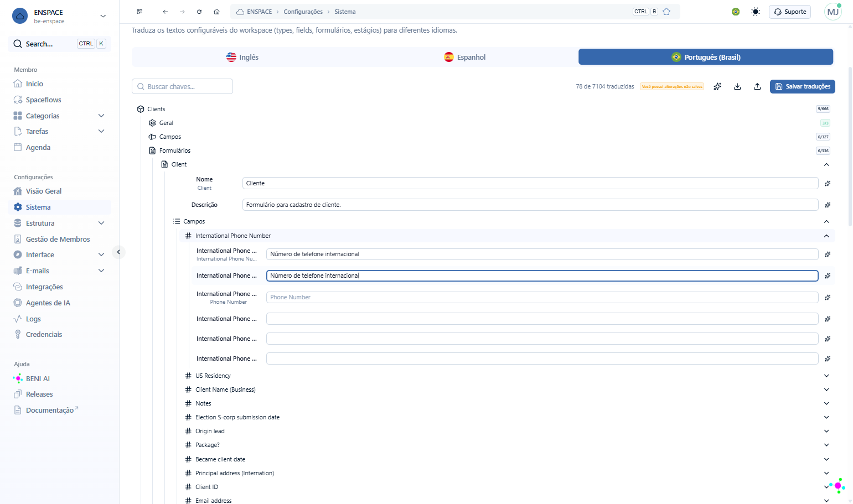Select the Português (Brasil) language tab
Viewport: 853px width, 504px height.
point(706,57)
